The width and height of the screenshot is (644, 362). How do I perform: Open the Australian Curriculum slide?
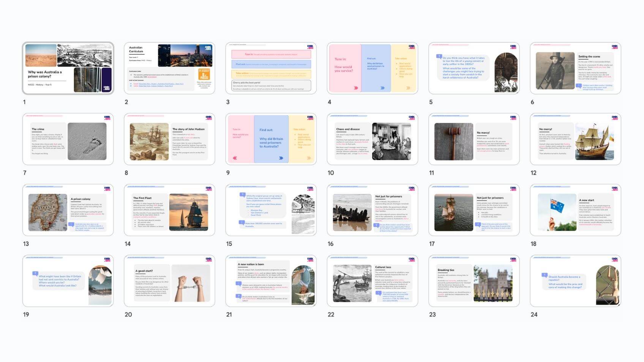coord(169,68)
